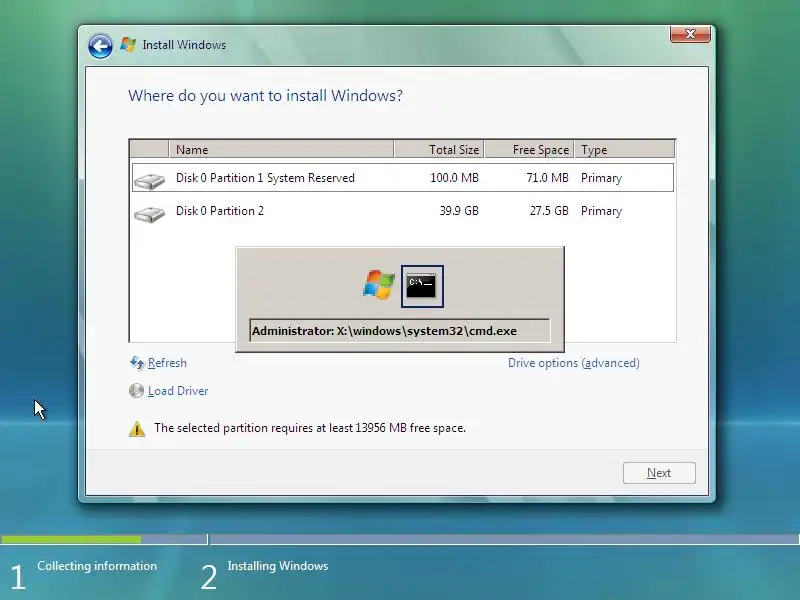Click the yellow warning triangle icon
The width and height of the screenshot is (800, 600).
pyautogui.click(x=137, y=429)
